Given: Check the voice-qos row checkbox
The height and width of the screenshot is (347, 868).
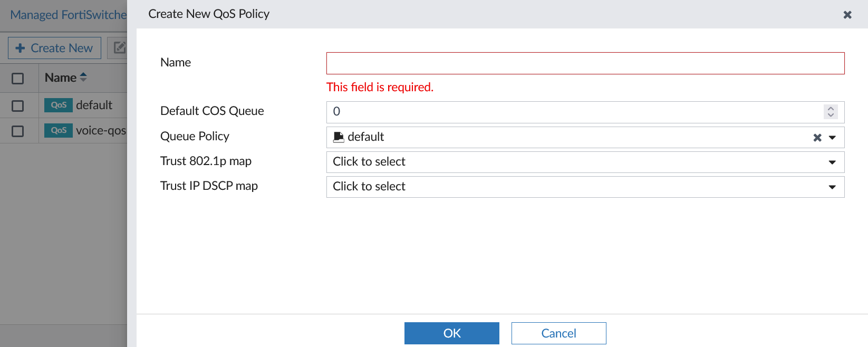Looking at the screenshot, I should (18, 131).
